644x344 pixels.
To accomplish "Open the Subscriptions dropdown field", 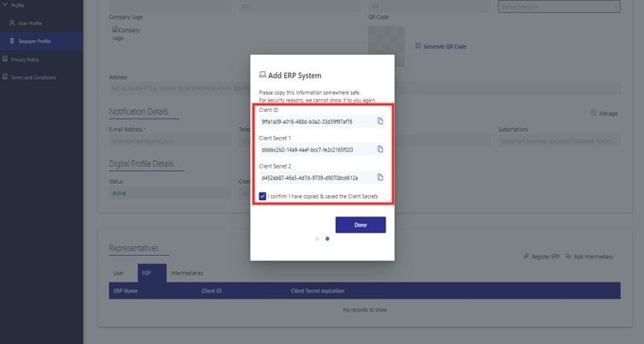I will tap(558, 140).
